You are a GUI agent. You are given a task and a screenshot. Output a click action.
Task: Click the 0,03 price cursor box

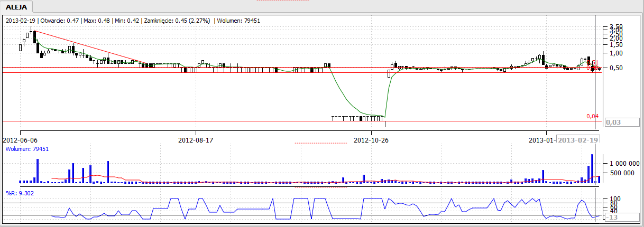[x=613, y=122]
